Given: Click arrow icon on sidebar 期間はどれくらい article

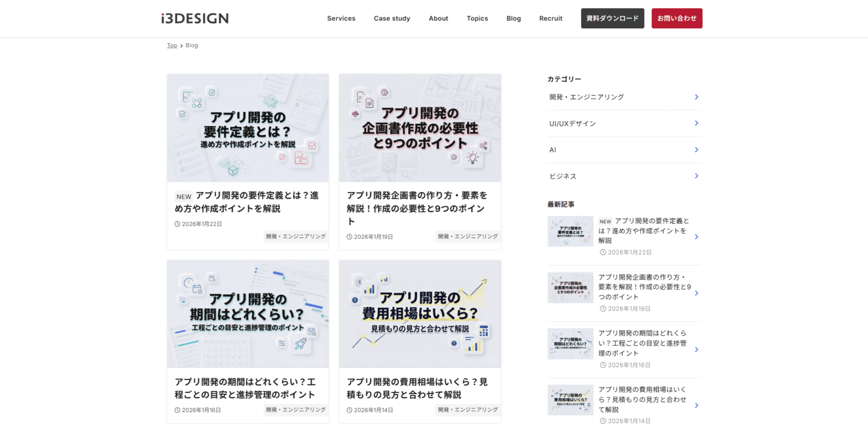Looking at the screenshot, I should 697,350.
